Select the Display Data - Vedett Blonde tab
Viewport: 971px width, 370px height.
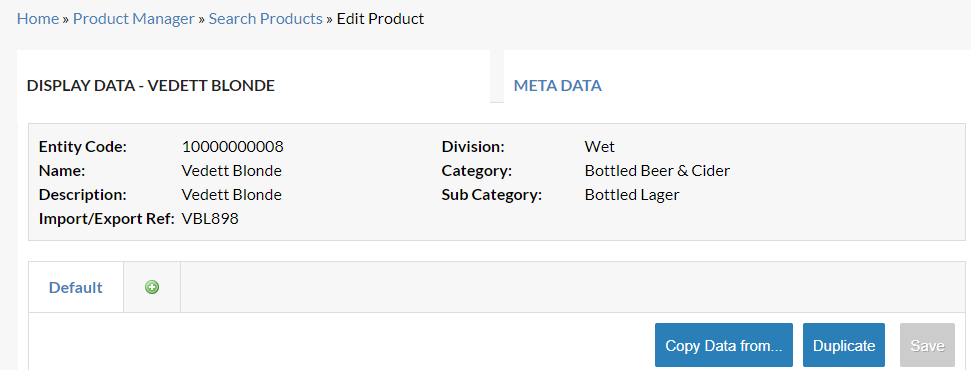[x=151, y=86]
